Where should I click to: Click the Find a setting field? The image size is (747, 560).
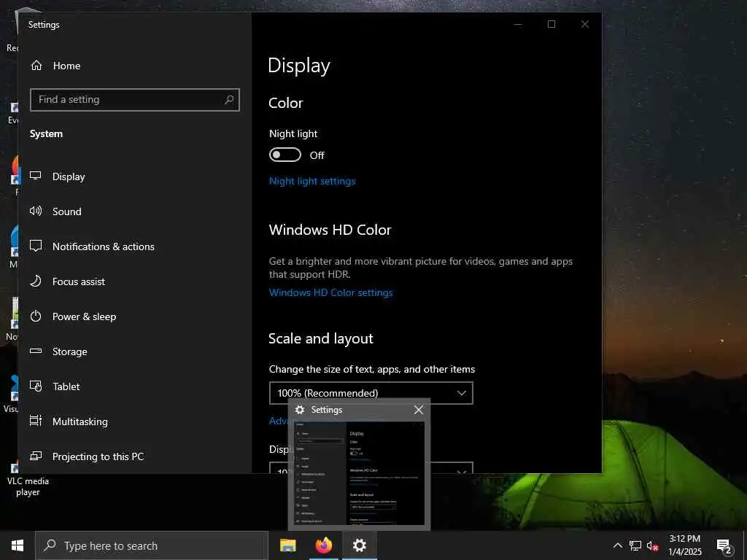pyautogui.click(x=135, y=99)
